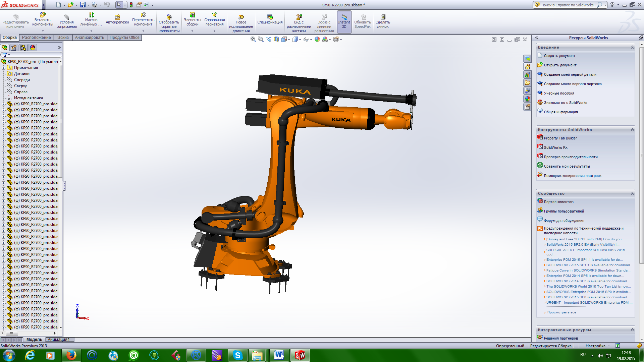Screen dimensions: 644x362
Task: Collapse the Сообщество section
Action: [632, 193]
